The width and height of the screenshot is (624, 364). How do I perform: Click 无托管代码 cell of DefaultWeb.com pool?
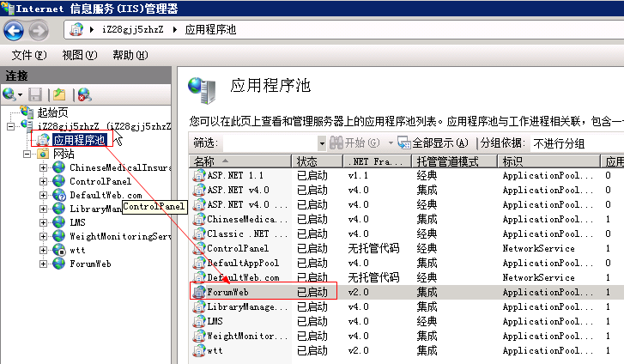(373, 277)
